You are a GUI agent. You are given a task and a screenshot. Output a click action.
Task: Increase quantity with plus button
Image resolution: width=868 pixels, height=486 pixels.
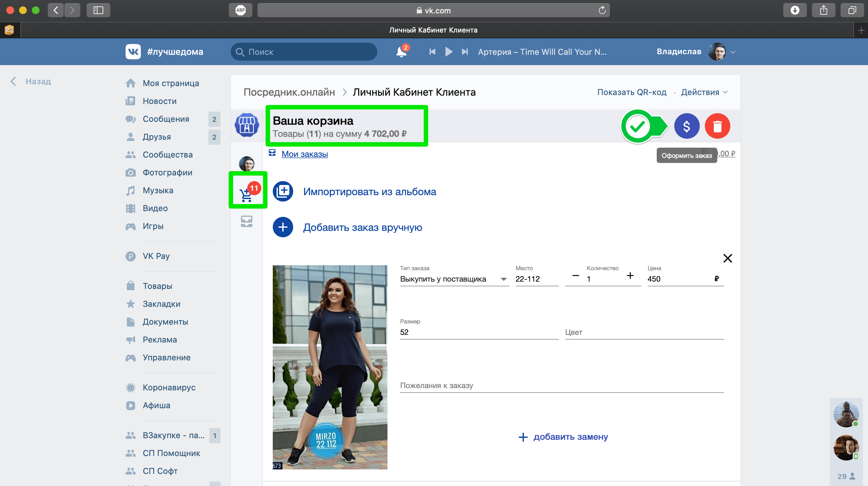(630, 276)
